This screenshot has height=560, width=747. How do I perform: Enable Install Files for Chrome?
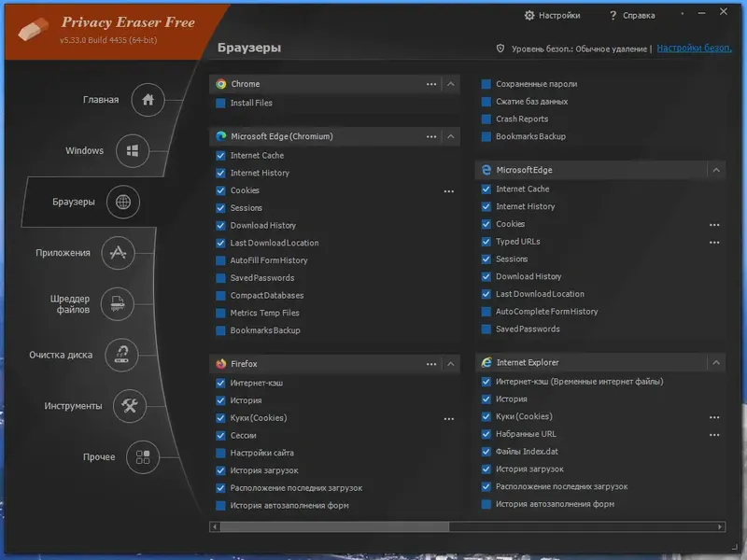point(220,103)
